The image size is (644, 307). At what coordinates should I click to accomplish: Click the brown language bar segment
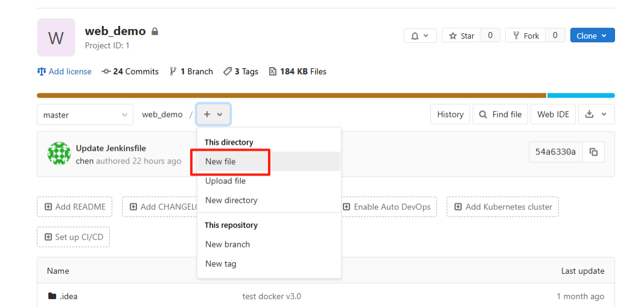pos(292,96)
